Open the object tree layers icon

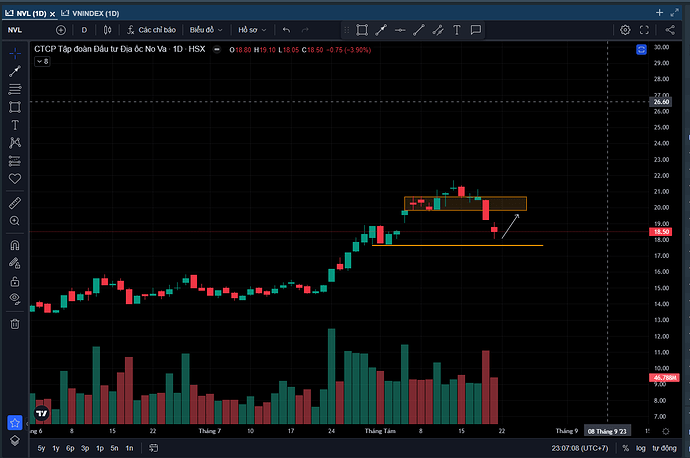point(15,440)
